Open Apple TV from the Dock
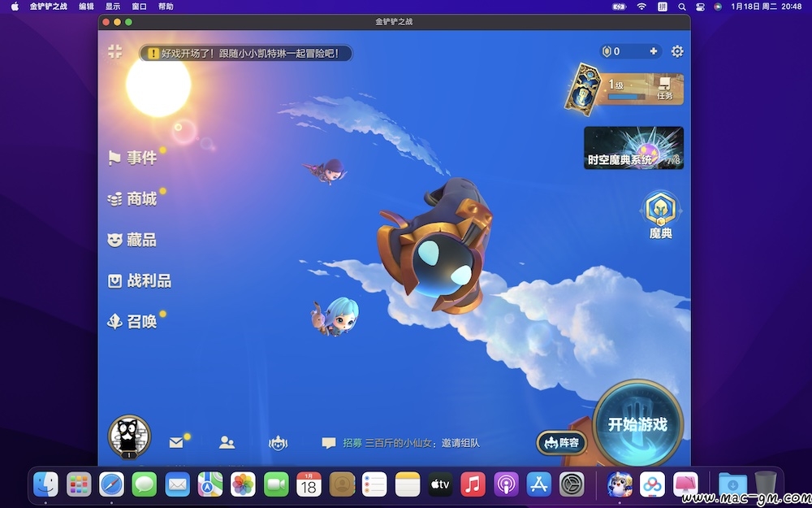This screenshot has width=812, height=508. 440,484
